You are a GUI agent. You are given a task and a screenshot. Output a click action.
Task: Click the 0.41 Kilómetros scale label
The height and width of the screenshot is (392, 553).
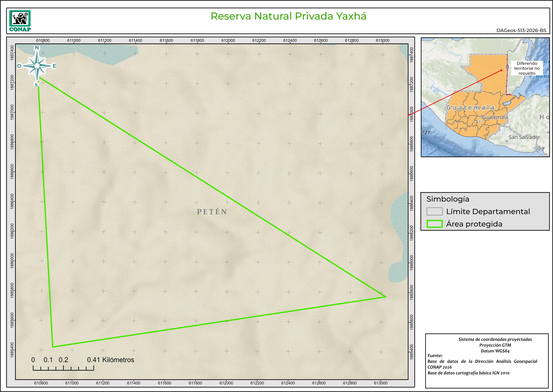coord(111,360)
